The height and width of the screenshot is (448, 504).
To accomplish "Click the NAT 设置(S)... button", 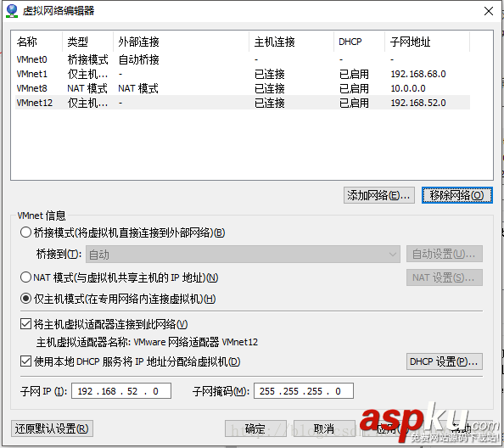I will click(x=445, y=277).
